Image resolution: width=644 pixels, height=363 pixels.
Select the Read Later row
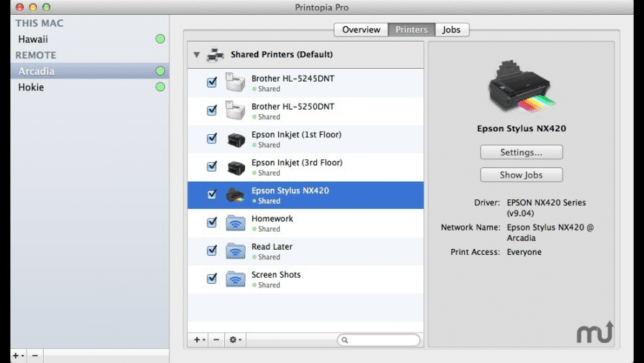(x=306, y=251)
